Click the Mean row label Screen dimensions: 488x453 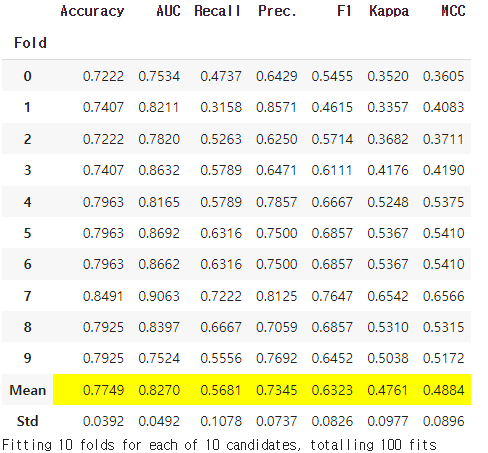(28, 390)
